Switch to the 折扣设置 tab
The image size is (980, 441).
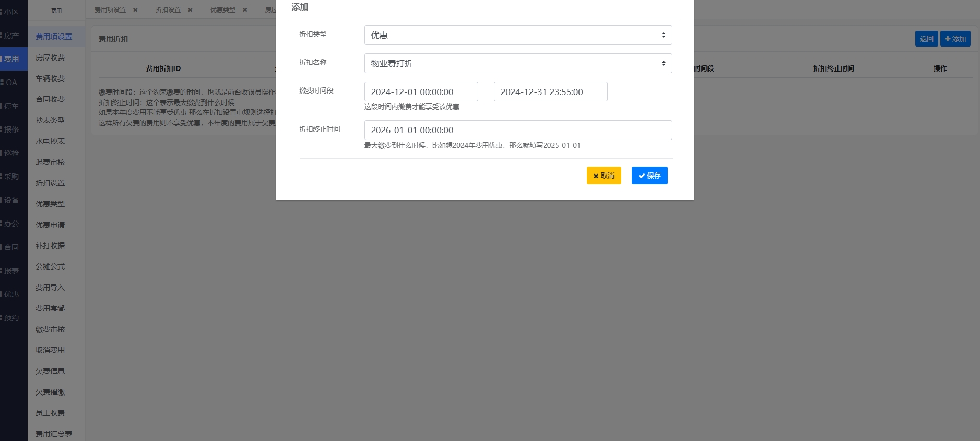coord(168,10)
